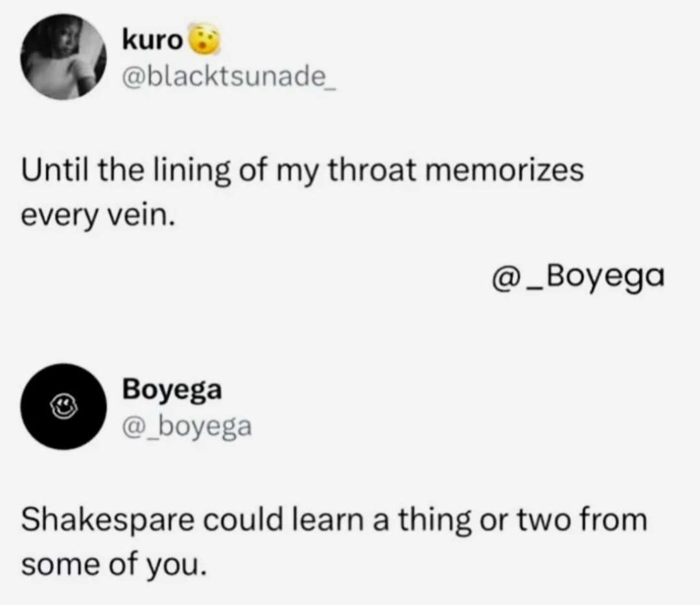Open kuro's profile picture

point(63,56)
